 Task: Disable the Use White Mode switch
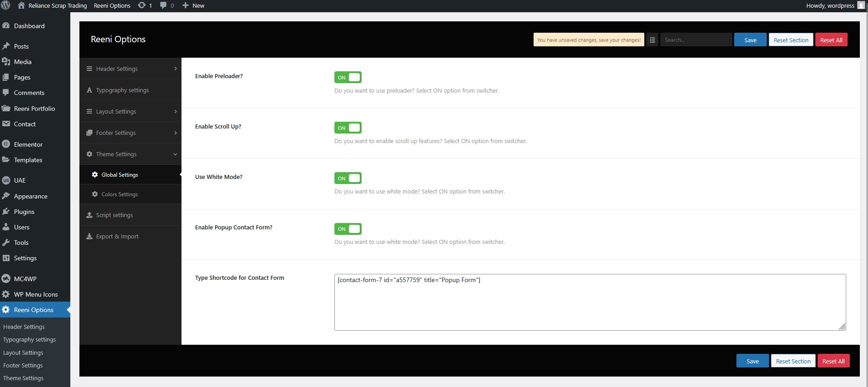click(348, 178)
